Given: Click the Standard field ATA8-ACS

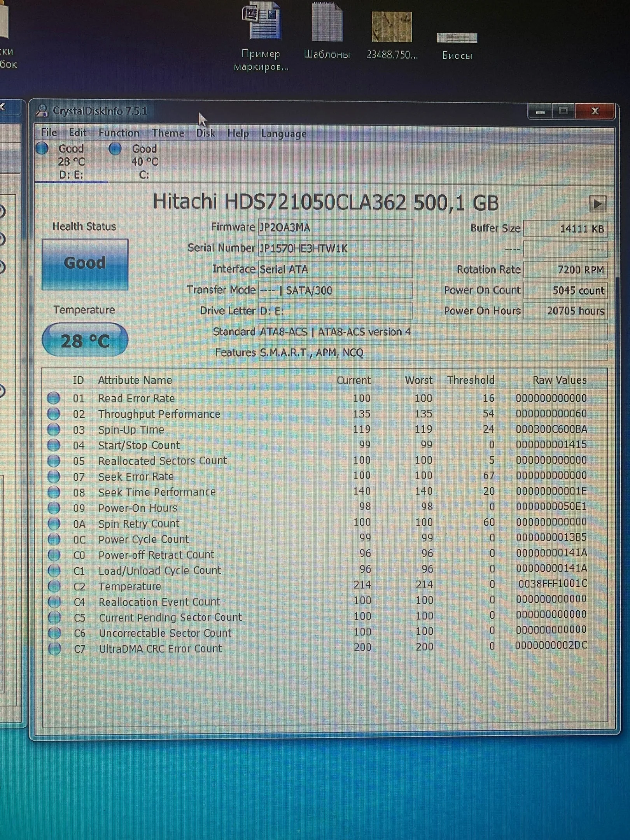Looking at the screenshot, I should tap(432, 332).
